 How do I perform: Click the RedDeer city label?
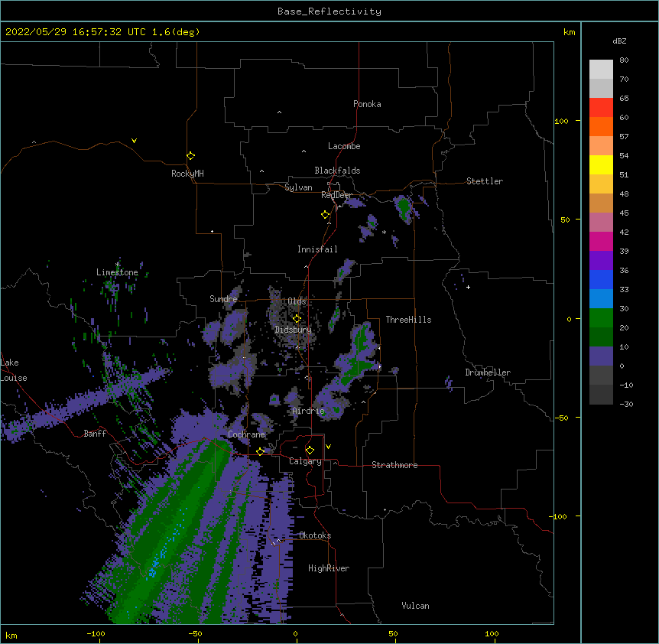(337, 195)
